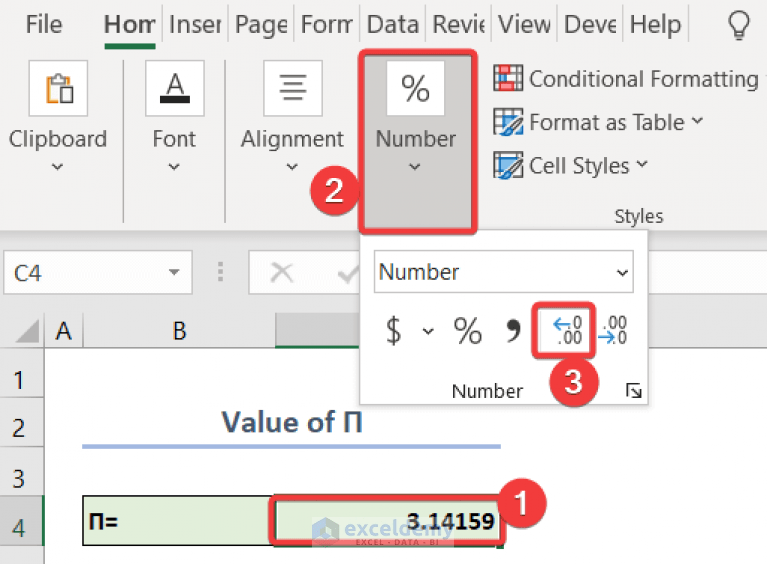Open the Page Layout tab

261,24
